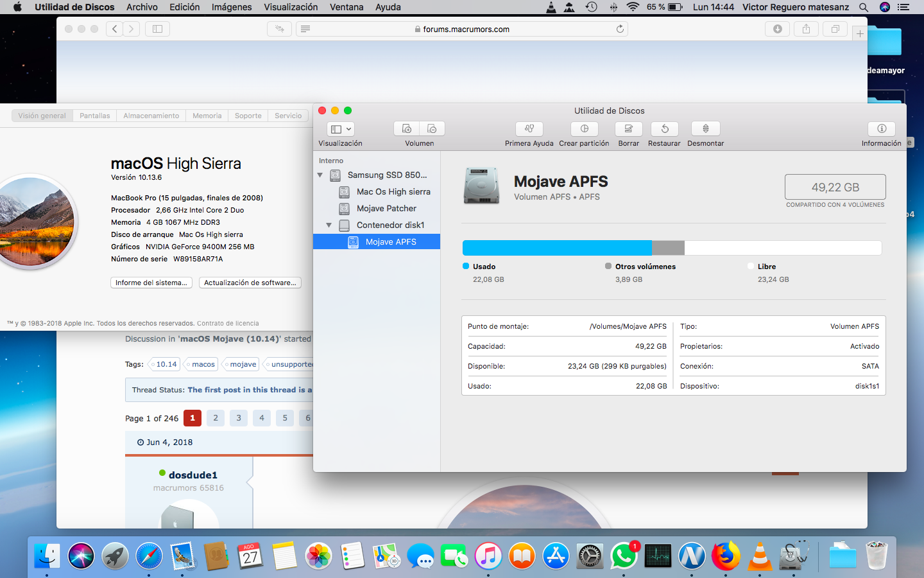Select the Mojave APFS sidebar row

[377, 241]
